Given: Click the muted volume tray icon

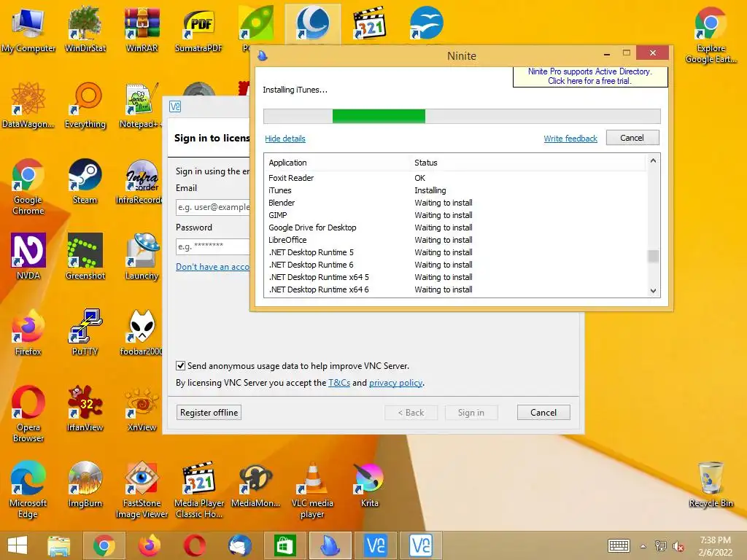Looking at the screenshot, I should point(678,546).
